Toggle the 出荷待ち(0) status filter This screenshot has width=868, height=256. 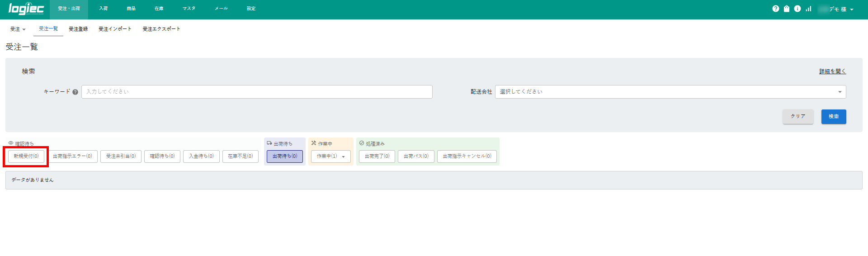[x=285, y=156]
